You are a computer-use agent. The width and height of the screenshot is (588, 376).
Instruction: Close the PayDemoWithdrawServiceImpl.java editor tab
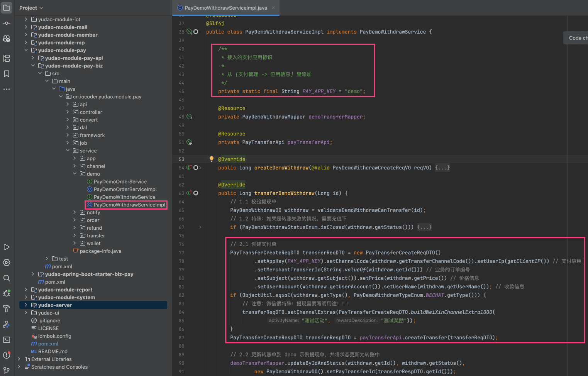273,8
